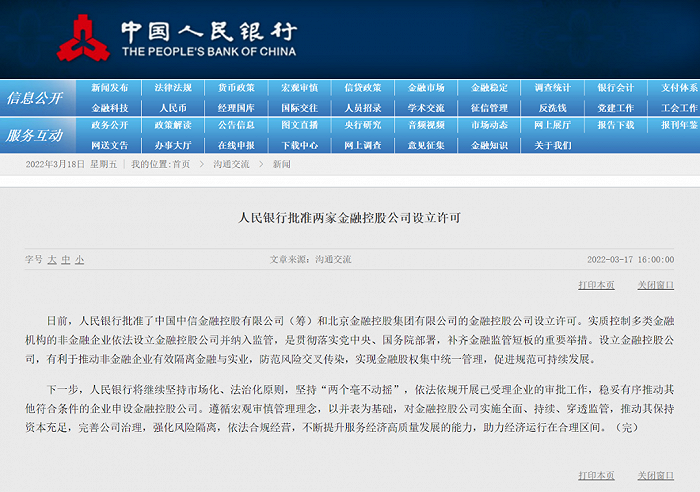Open 公告信息 menu item
The width and height of the screenshot is (700, 492).
pos(236,125)
